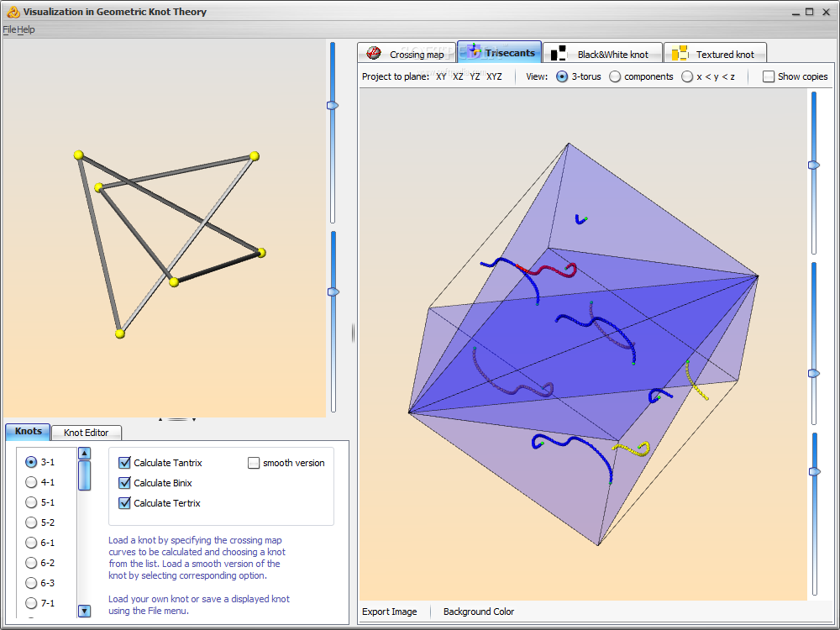Click the Crossing map tab icon
840x630 pixels.
(x=374, y=53)
